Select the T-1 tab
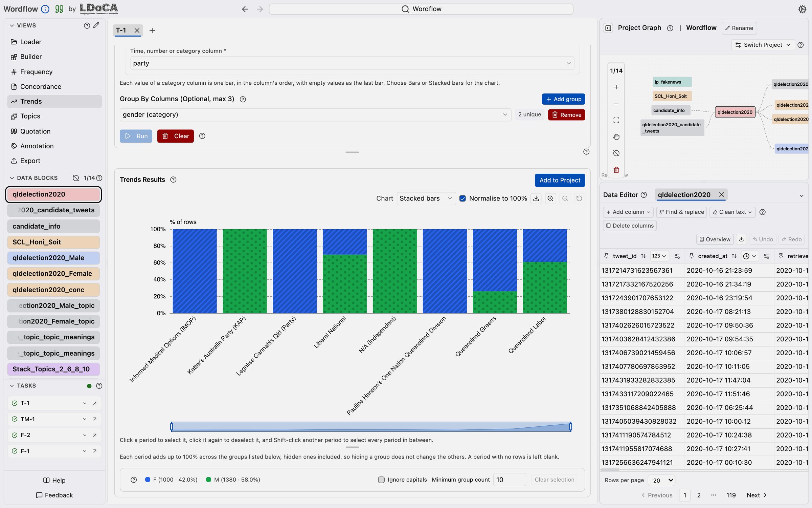This screenshot has width=812, height=508. [121, 30]
